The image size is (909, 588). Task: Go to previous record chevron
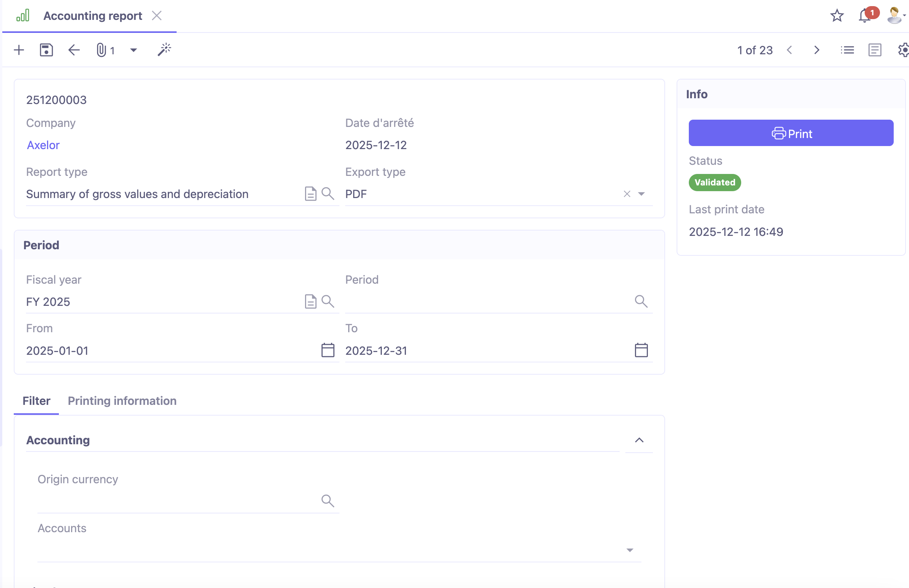tap(789, 50)
